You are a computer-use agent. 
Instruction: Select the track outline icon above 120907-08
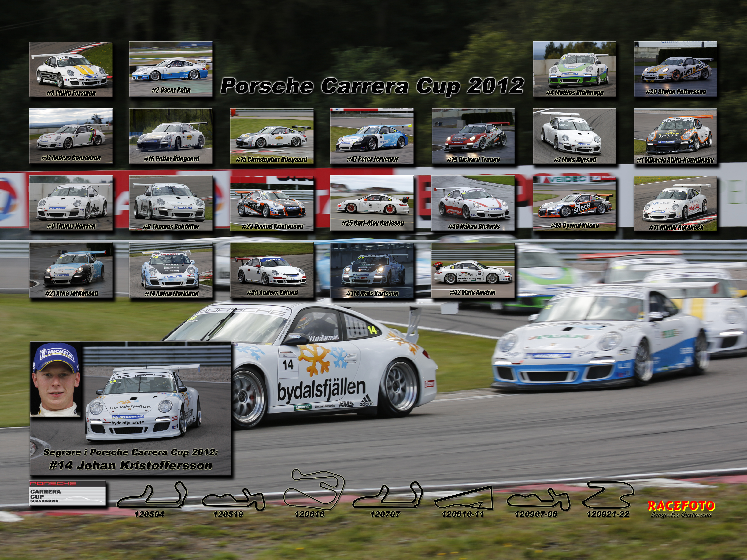pos(539,500)
